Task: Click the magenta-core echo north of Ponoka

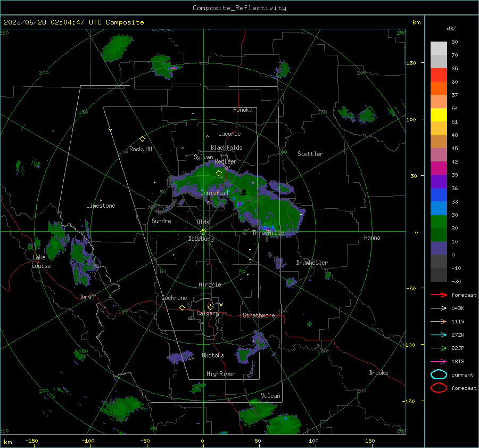Action: (172, 68)
